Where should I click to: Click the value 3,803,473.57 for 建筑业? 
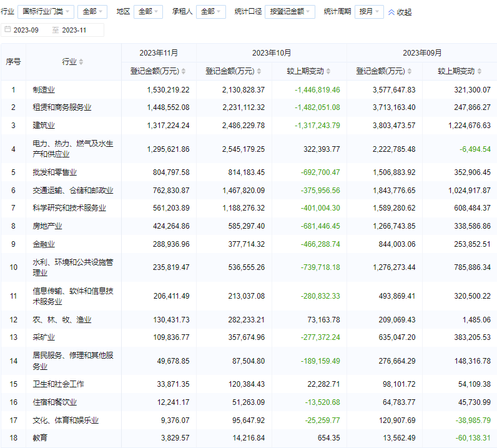pos(394,126)
